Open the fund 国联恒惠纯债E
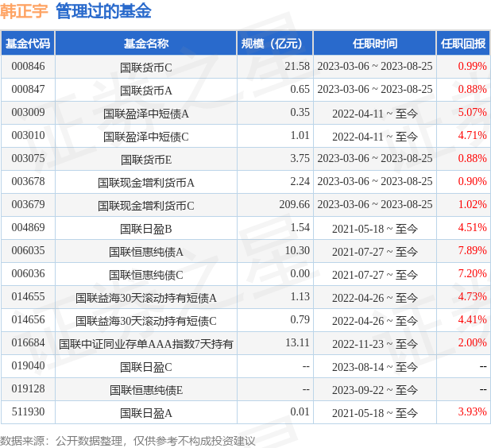 (146, 389)
